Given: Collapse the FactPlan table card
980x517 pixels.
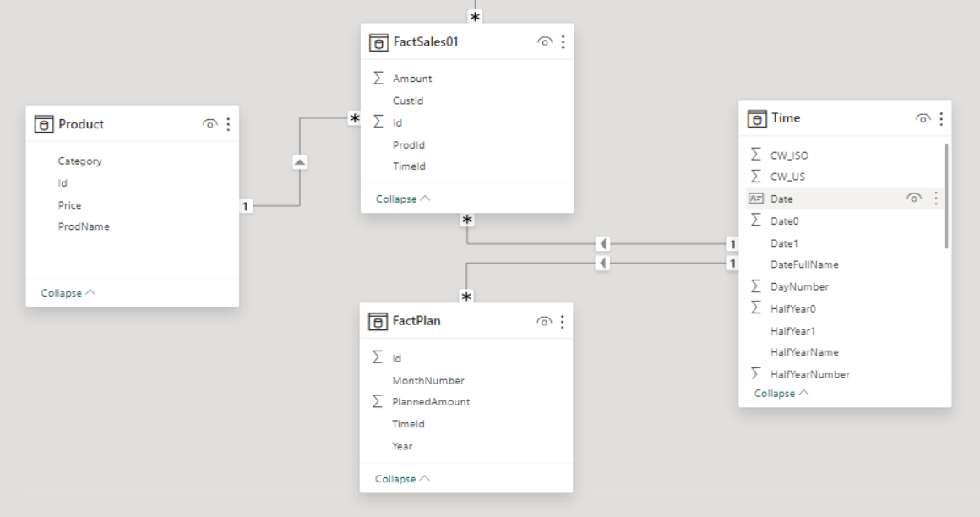Looking at the screenshot, I should 402,479.
